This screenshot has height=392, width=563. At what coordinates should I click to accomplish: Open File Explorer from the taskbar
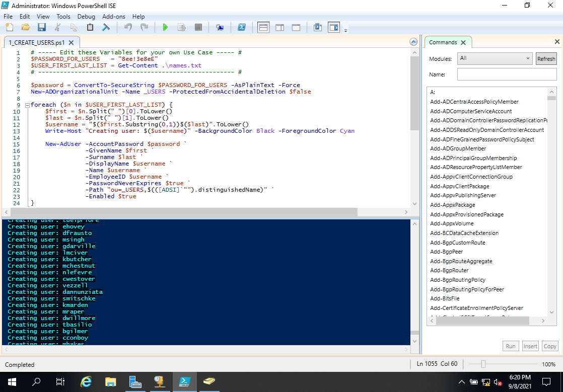point(111,382)
